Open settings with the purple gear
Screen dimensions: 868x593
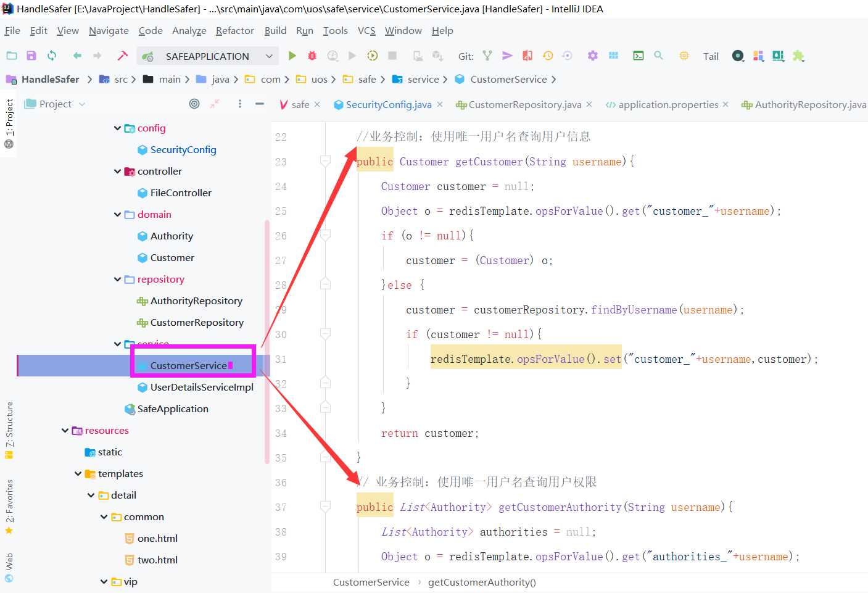point(593,56)
